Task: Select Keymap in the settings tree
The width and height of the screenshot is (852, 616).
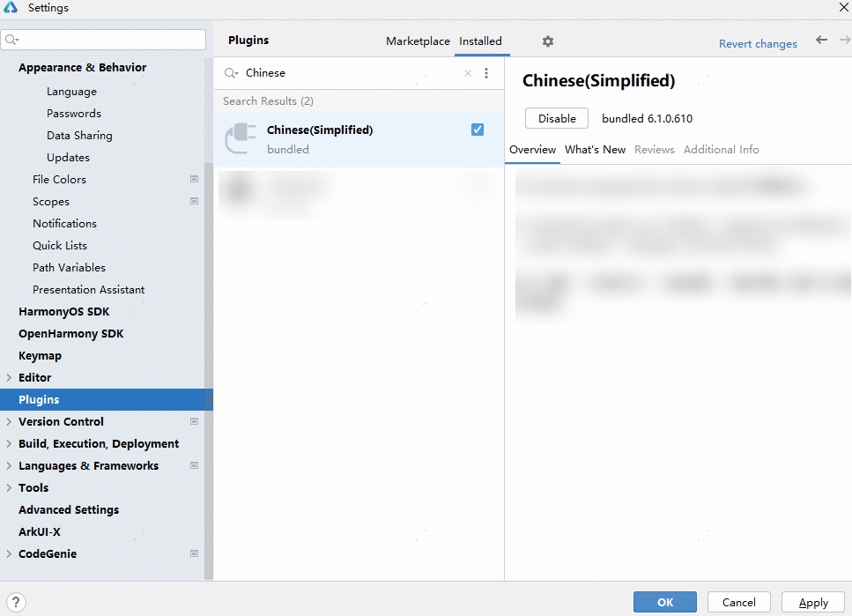Action: click(40, 355)
